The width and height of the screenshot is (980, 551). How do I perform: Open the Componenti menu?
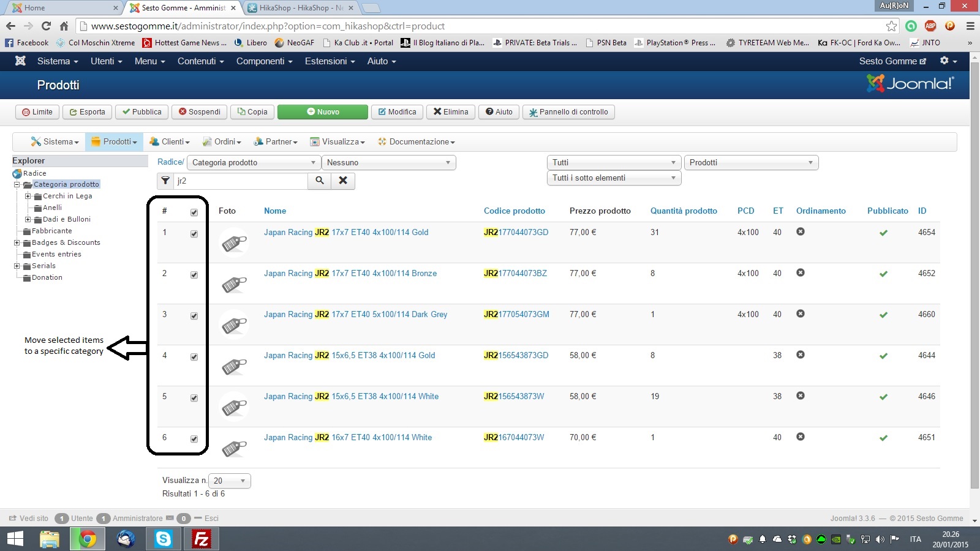(x=265, y=61)
